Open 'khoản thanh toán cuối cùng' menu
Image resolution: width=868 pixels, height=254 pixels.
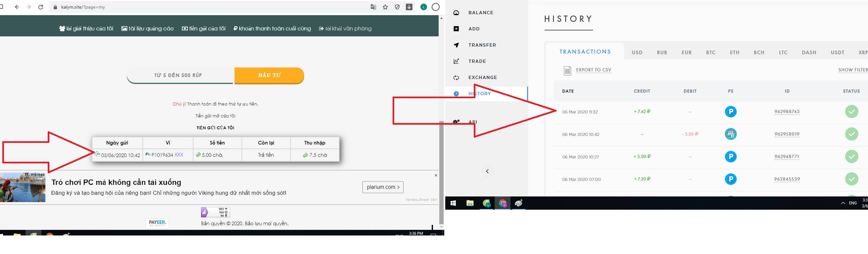[272, 28]
